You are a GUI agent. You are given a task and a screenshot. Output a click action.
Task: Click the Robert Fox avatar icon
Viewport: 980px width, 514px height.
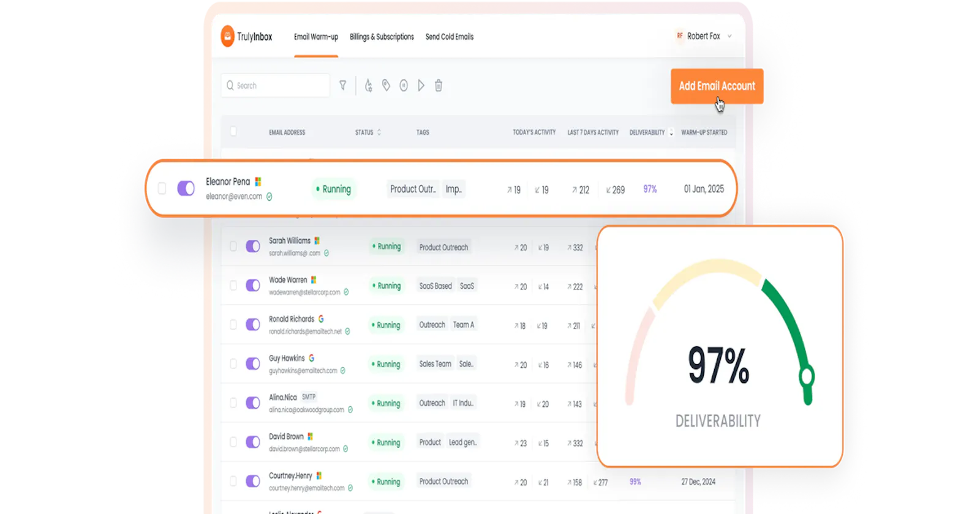(679, 35)
